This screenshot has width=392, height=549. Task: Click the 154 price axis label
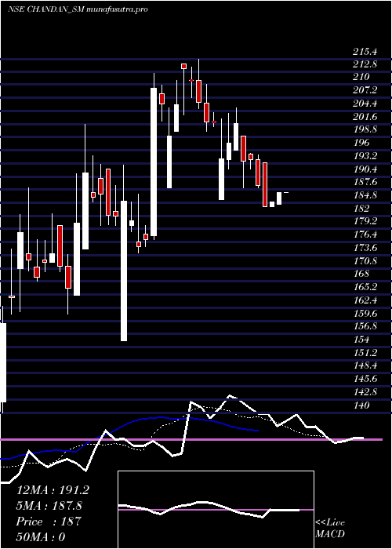[x=361, y=340]
